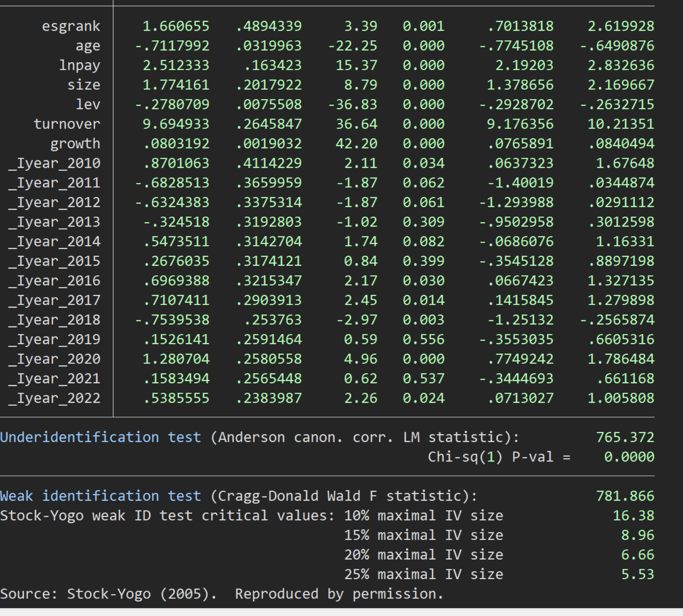
Task: Select the _Iyear_2015 row label
Action: click(54, 261)
